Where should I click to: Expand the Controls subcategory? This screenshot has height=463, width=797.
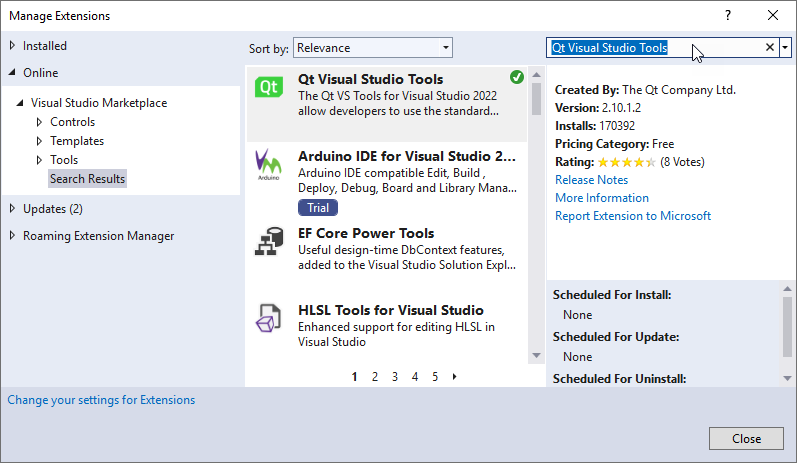[39, 122]
